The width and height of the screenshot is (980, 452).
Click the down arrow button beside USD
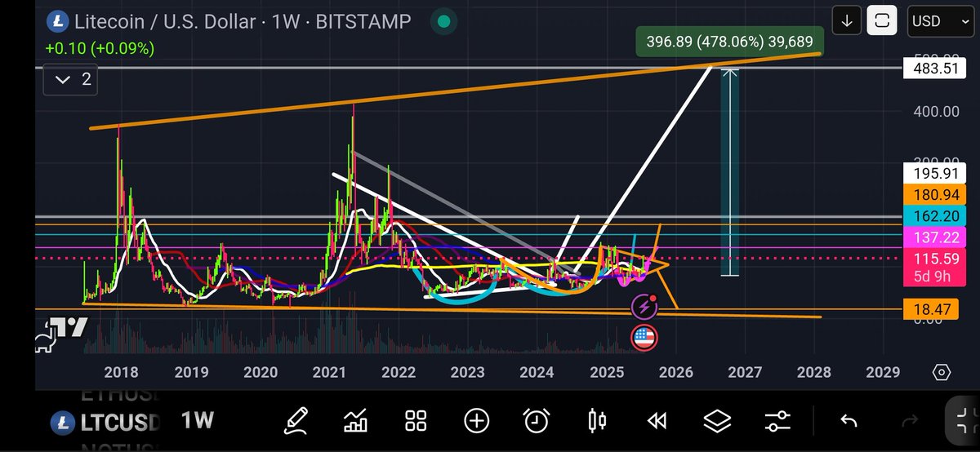(846, 21)
